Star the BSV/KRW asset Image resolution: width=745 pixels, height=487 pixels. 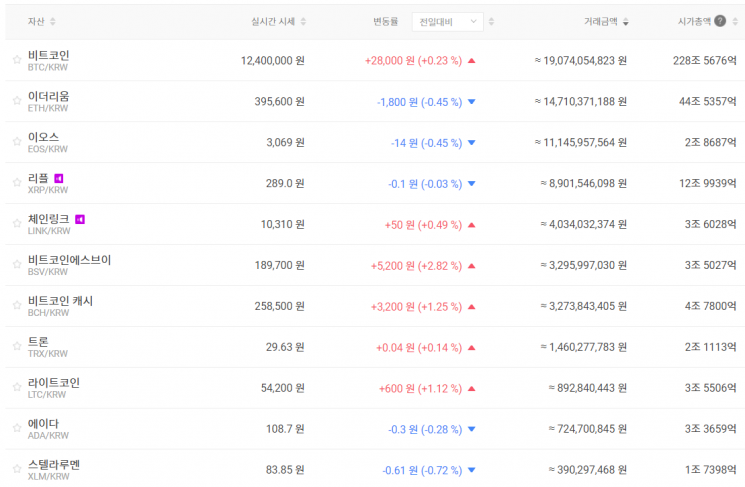pyautogui.click(x=17, y=264)
